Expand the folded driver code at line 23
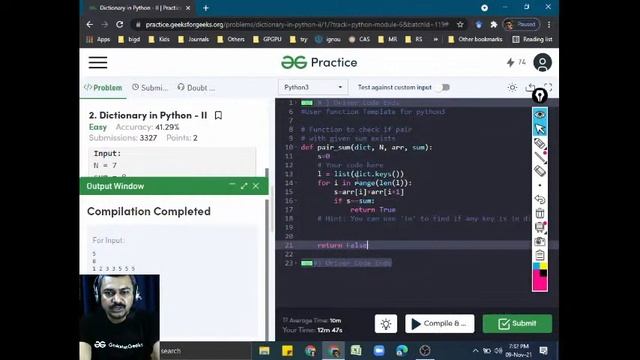640x360 pixels. point(307,263)
